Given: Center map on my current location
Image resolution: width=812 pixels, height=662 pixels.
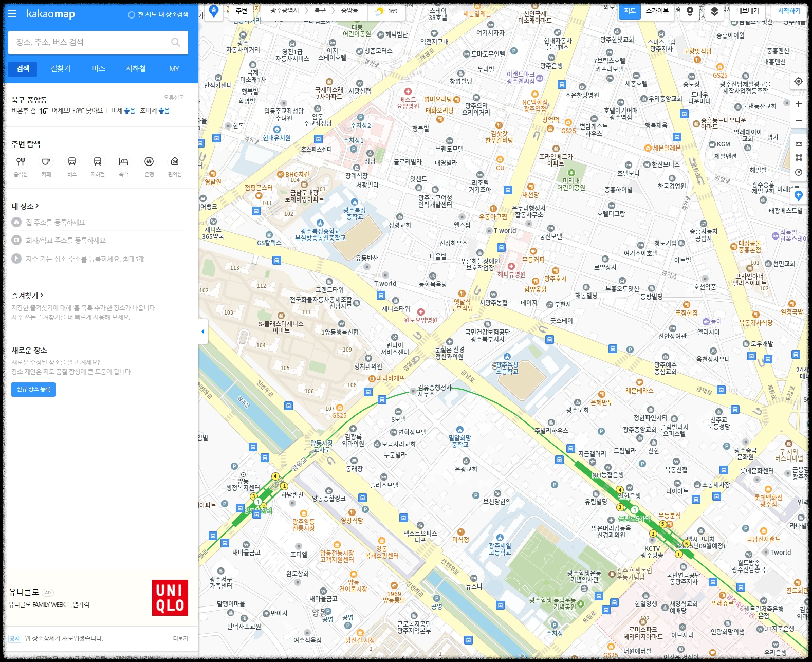Looking at the screenshot, I should 798,81.
